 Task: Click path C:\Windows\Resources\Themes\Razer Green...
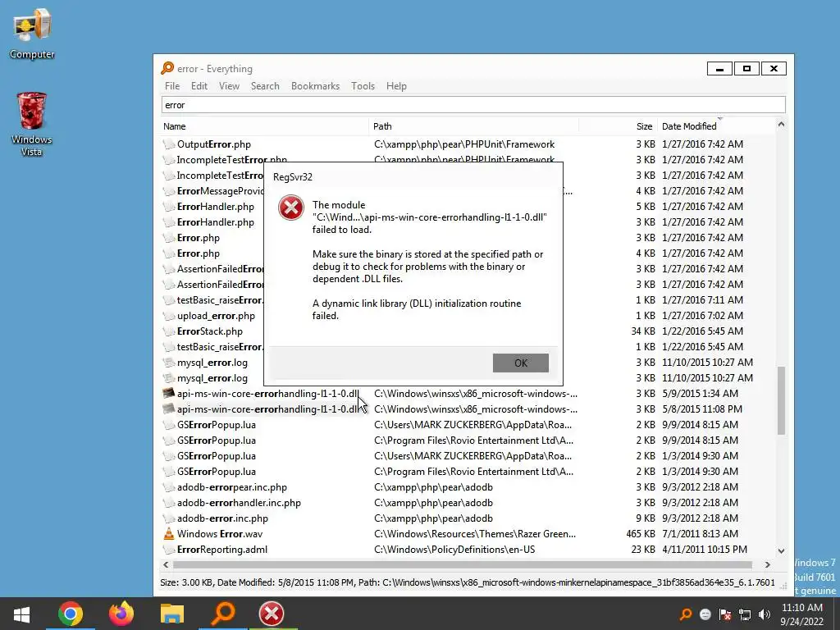click(x=475, y=533)
